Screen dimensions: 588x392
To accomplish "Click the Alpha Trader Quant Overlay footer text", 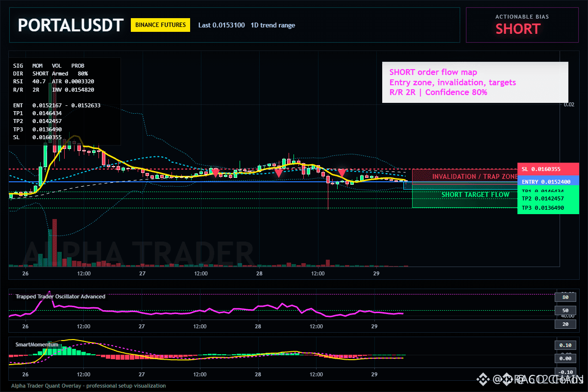I will tap(88, 386).
